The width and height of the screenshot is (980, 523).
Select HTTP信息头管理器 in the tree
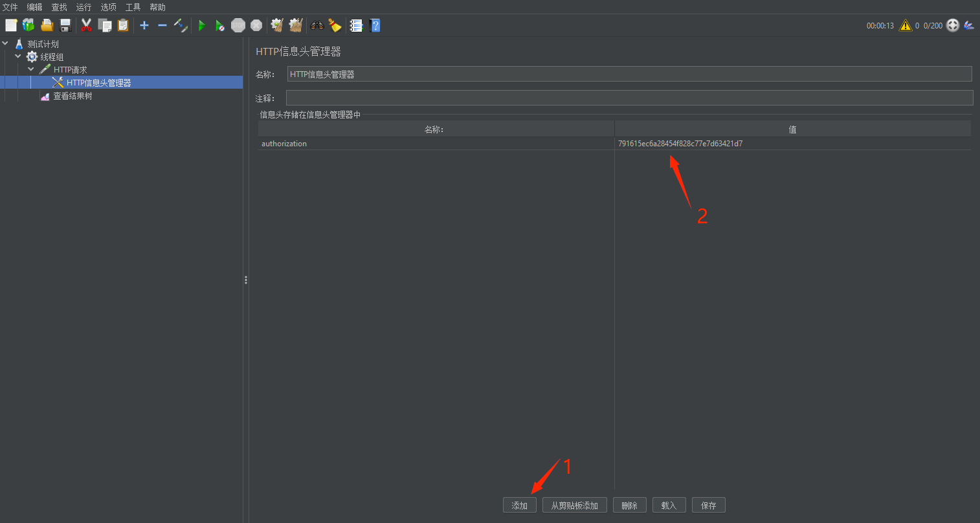tap(98, 83)
